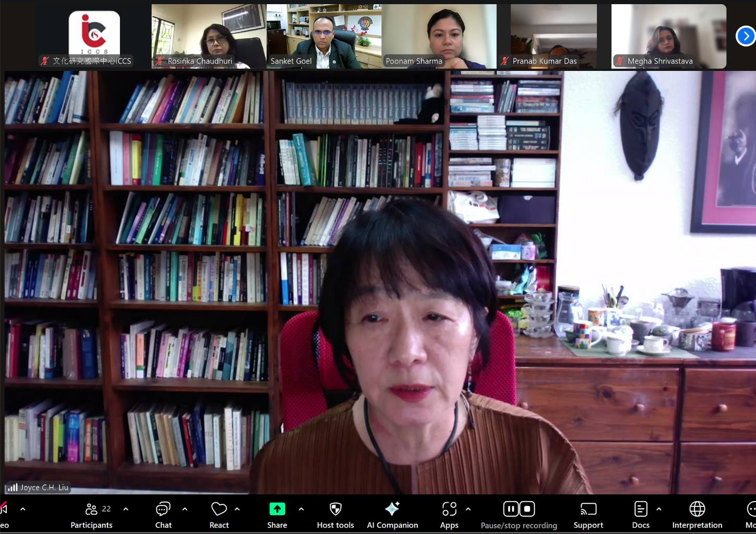This screenshot has width=756, height=534.
Task: Expand the Share options chevron
Action: pos(301,509)
